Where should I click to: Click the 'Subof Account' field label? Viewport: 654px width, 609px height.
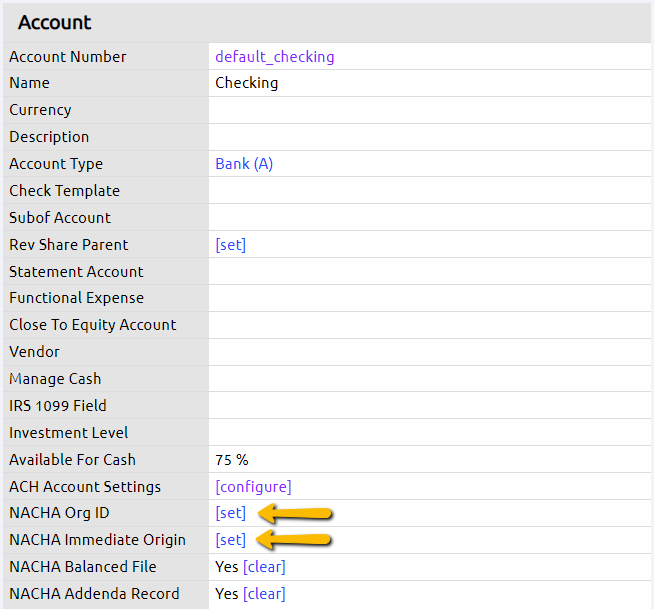(60, 218)
